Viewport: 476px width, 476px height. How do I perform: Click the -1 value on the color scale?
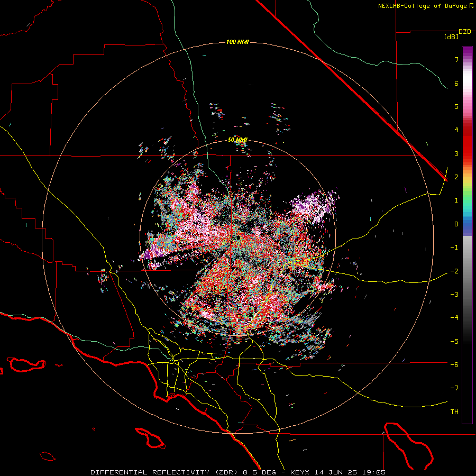pos(454,248)
